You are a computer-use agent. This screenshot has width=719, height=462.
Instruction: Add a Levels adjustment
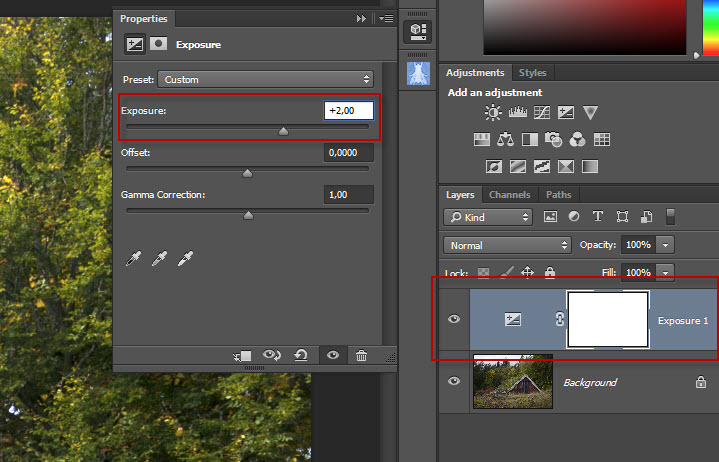[x=518, y=112]
